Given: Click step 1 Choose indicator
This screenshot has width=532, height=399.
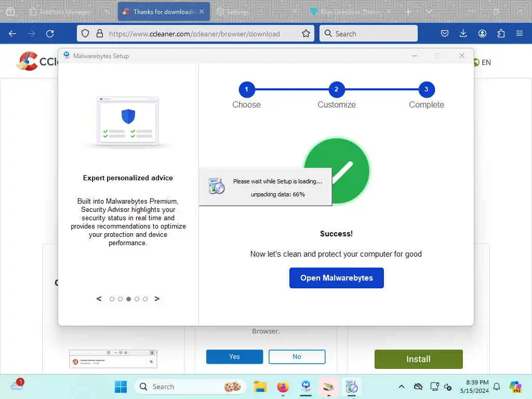Looking at the screenshot, I should click(x=246, y=89).
